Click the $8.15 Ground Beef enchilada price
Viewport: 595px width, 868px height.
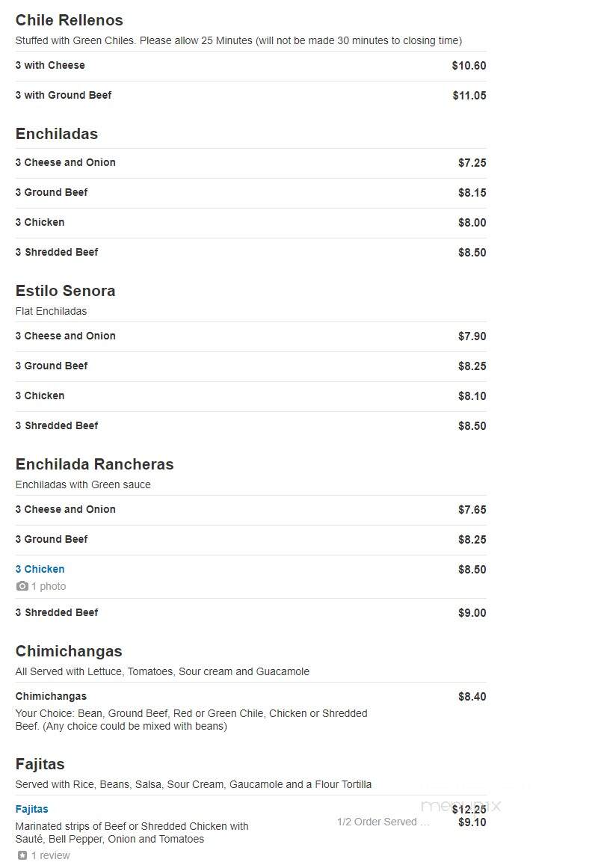[472, 193]
